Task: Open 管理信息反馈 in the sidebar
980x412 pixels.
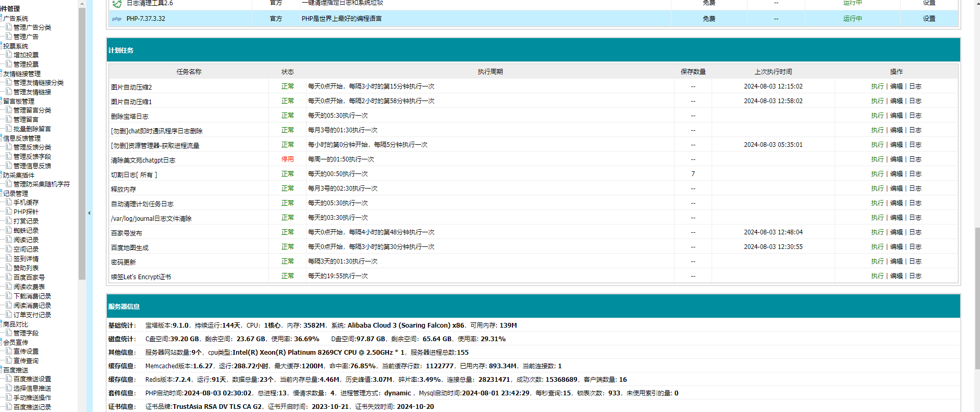Action: tap(32, 166)
